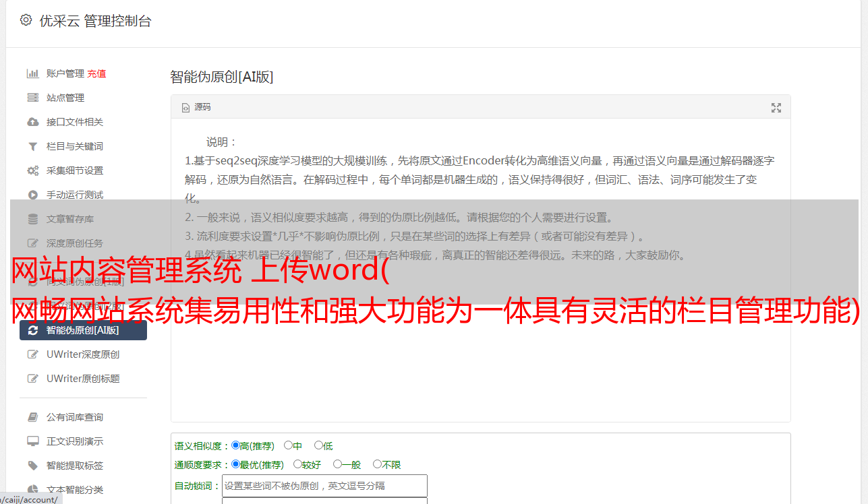868x504 pixels.
Task: Click the 智能伪原创[AI版] page heading
Action: click(222, 77)
